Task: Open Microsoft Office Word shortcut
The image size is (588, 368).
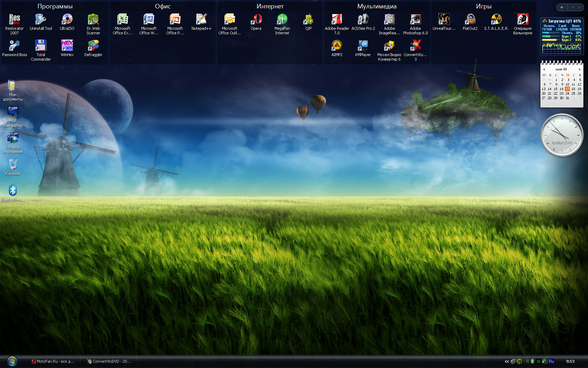Action: pos(149,24)
